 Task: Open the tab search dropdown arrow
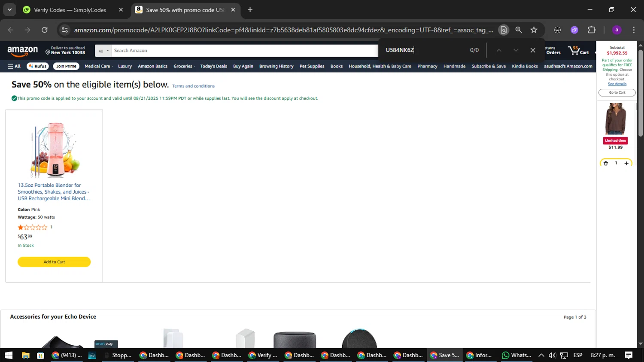pyautogui.click(x=9, y=9)
